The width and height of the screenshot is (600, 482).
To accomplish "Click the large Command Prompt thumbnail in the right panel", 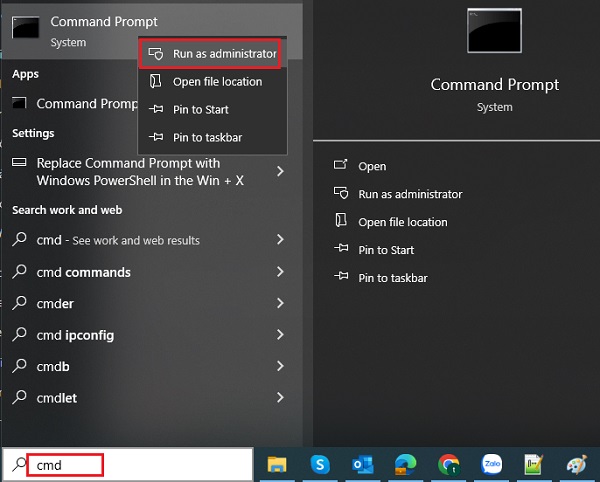I will pyautogui.click(x=494, y=31).
